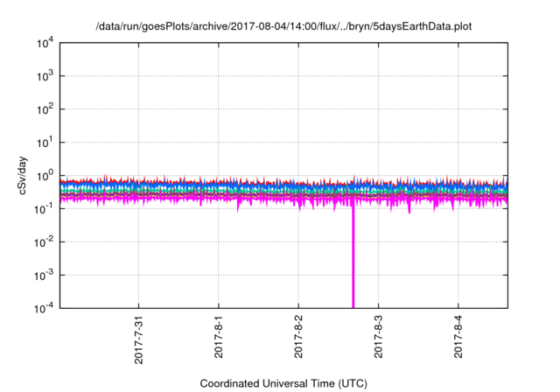Click the 10^0 y-axis tick label
Image resolution: width=560 pixels, height=392 pixels.
click(45, 177)
